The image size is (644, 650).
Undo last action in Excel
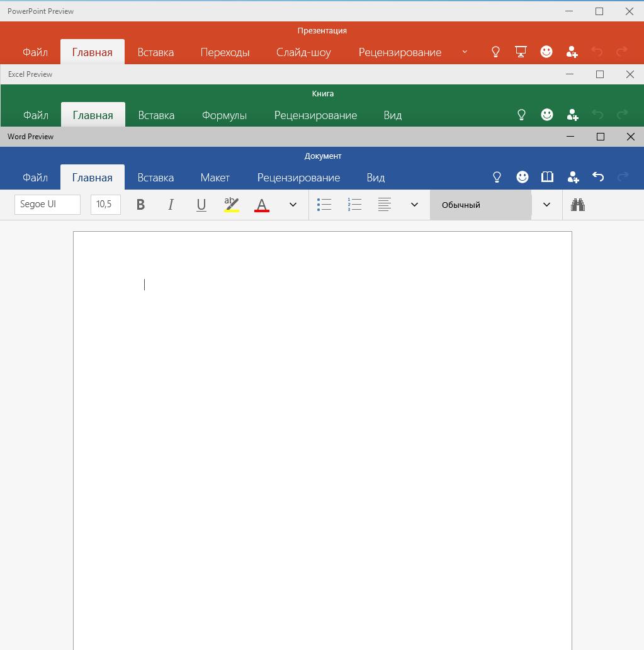coord(597,114)
